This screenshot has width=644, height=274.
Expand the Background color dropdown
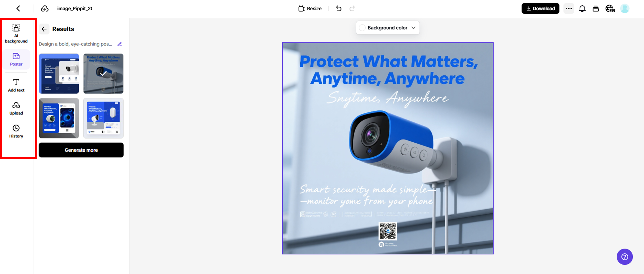pos(388,28)
